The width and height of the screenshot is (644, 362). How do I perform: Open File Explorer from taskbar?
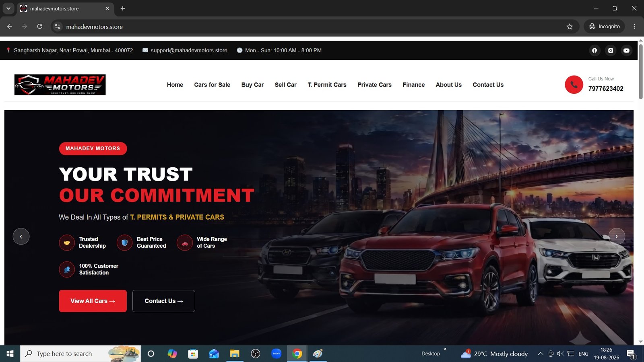tap(235, 354)
